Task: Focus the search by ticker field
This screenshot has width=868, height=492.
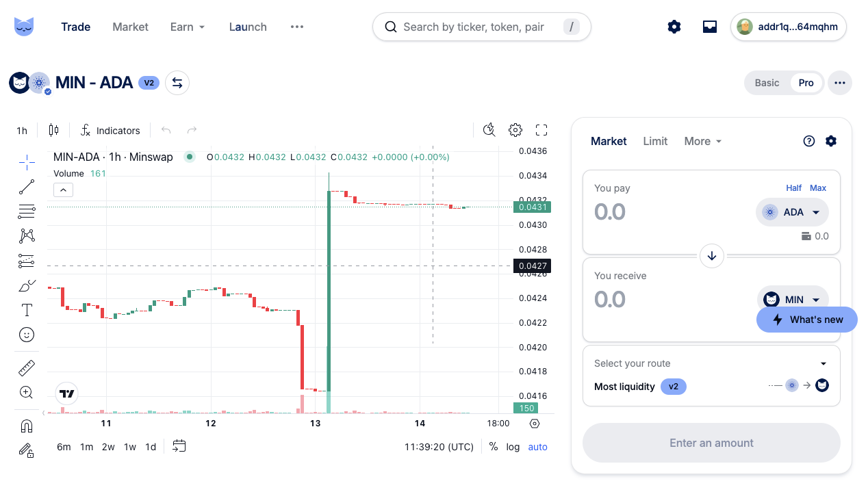Action: (x=482, y=27)
